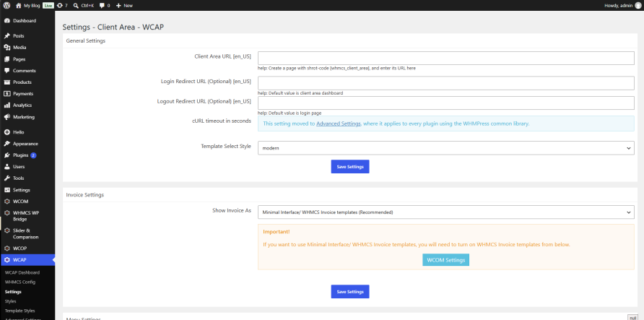
Task: Focus the Logout Redirect URL input field
Action: [x=446, y=103]
